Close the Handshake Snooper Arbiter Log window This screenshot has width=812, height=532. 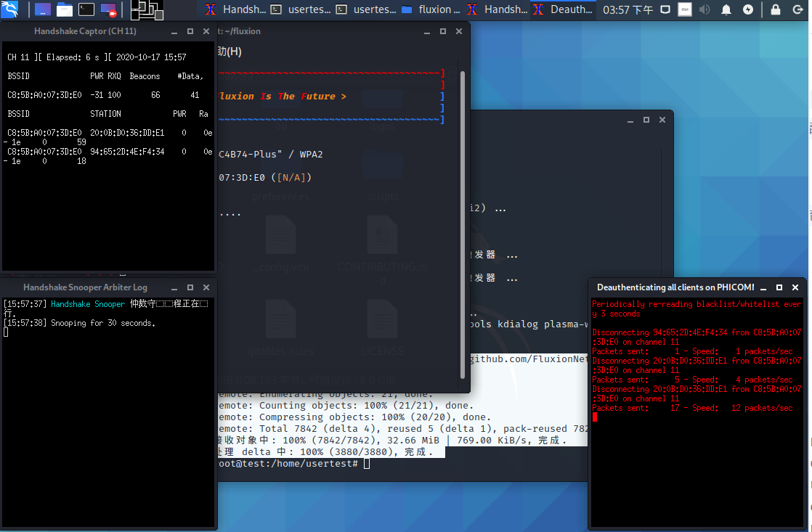(206, 287)
